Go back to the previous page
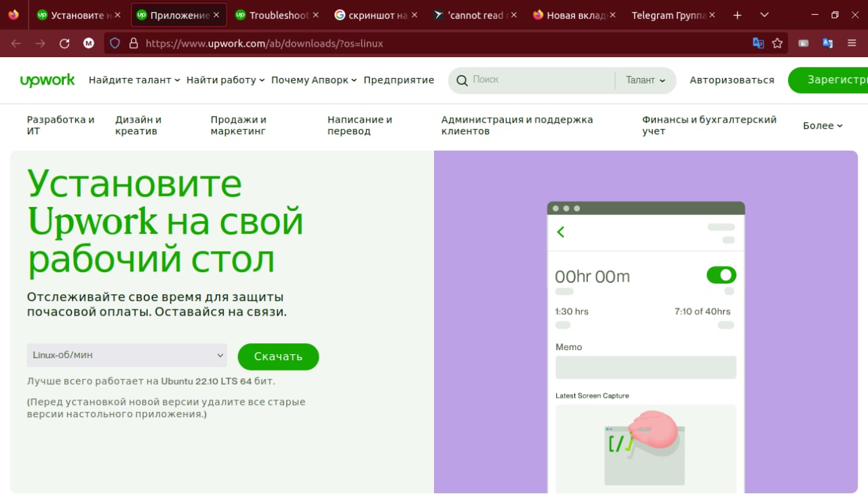This screenshot has height=498, width=868. click(x=16, y=43)
